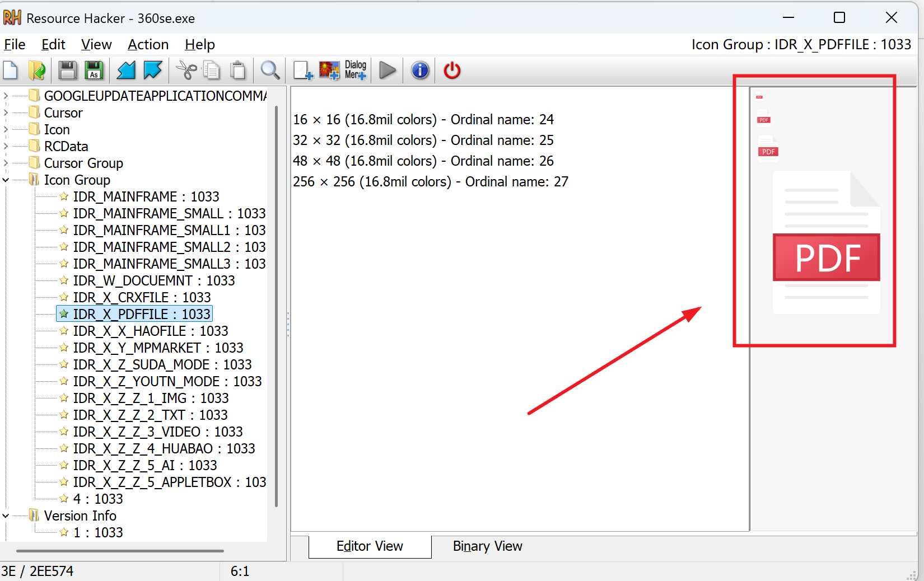Select IDR_X_Z_Z_4_HUABAO : 1033 resource
The image size is (924, 581).
164,448
